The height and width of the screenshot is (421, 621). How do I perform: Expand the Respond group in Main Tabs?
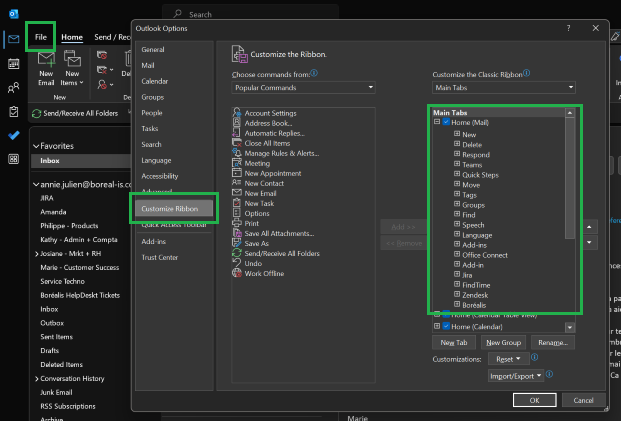457,154
